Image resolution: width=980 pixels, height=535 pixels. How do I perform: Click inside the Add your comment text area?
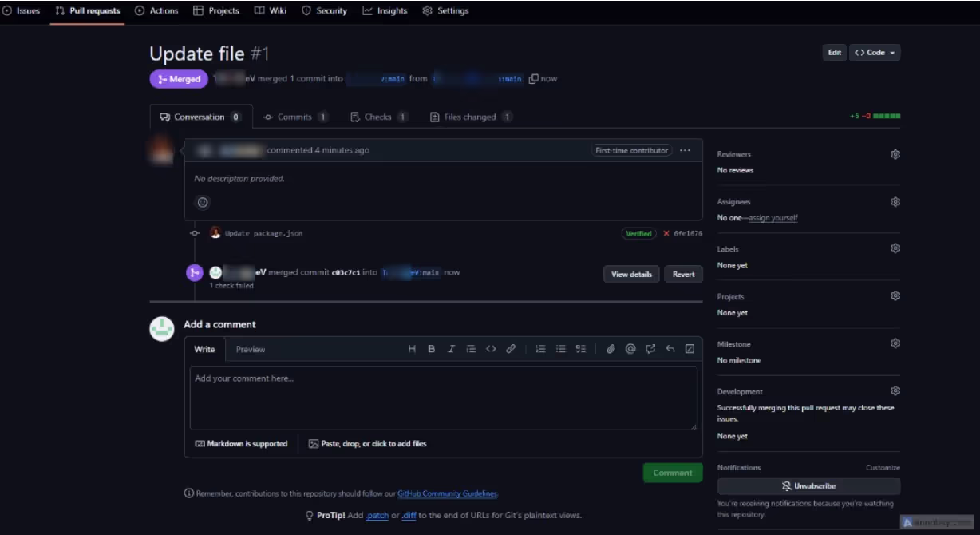(x=443, y=398)
